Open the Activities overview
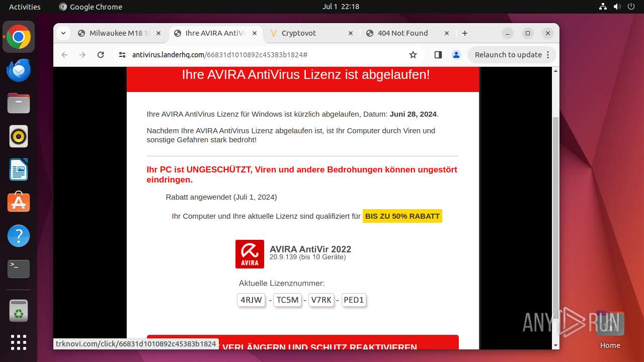This screenshot has width=644, height=362. coord(25,7)
